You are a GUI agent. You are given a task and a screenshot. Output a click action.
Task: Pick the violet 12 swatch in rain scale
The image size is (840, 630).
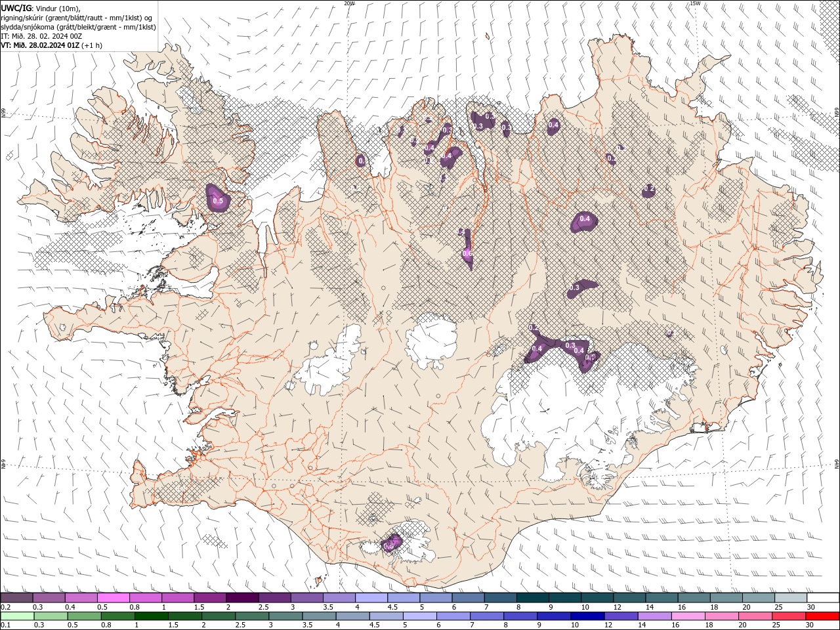tap(620, 616)
